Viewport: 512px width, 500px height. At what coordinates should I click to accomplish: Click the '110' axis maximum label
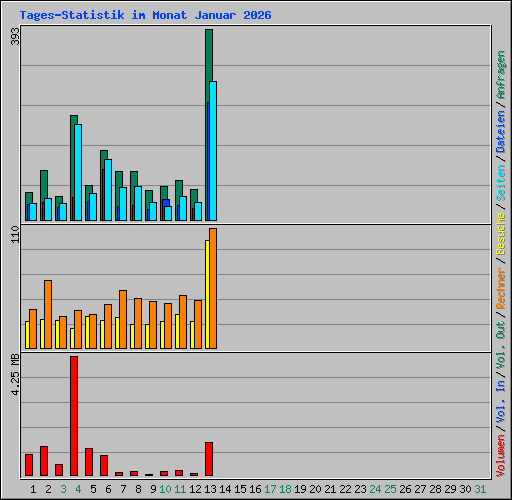tap(15, 234)
